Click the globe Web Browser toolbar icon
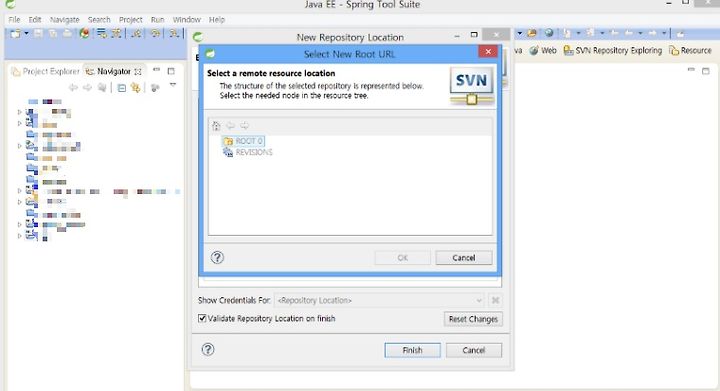This screenshot has width=720, height=391. coord(549,33)
